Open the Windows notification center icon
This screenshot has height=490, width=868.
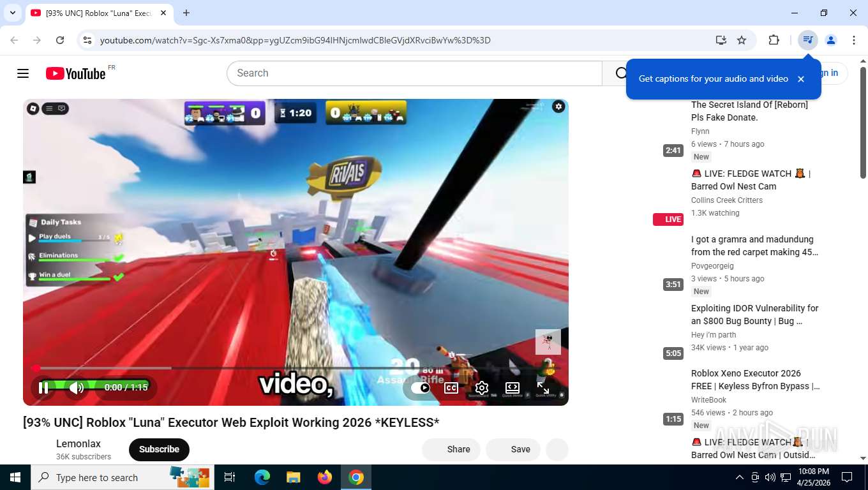847,477
